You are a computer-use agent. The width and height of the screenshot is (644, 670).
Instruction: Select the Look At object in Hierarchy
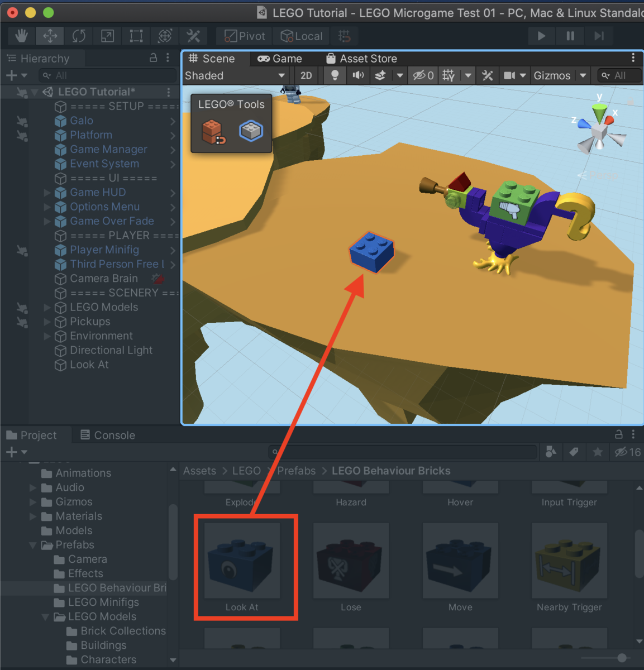click(89, 365)
